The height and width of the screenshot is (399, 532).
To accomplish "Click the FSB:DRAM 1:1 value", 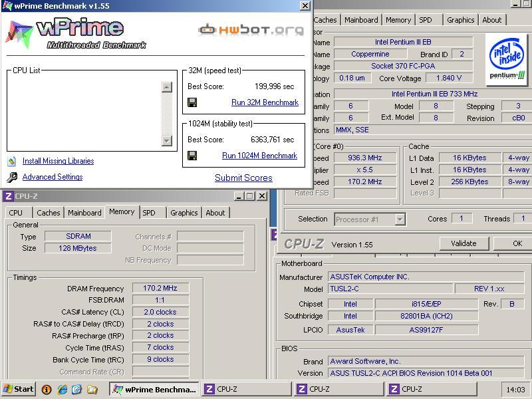I will (x=160, y=300).
